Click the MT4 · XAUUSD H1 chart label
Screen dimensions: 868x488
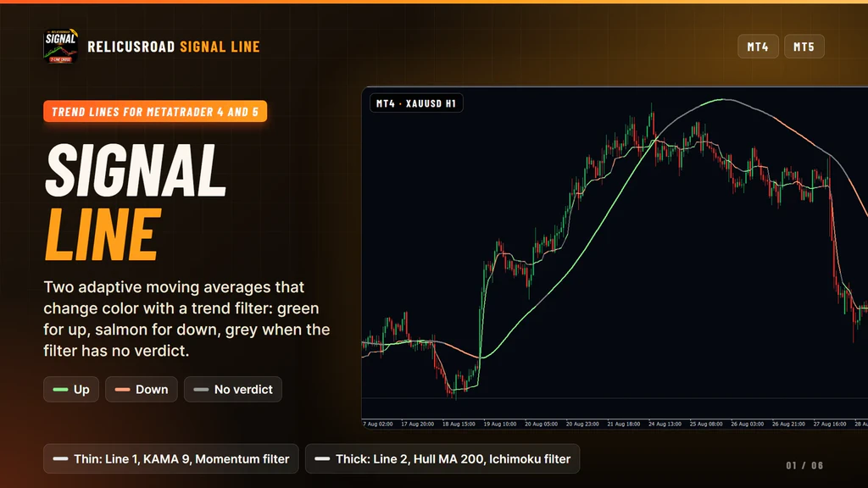(x=416, y=103)
